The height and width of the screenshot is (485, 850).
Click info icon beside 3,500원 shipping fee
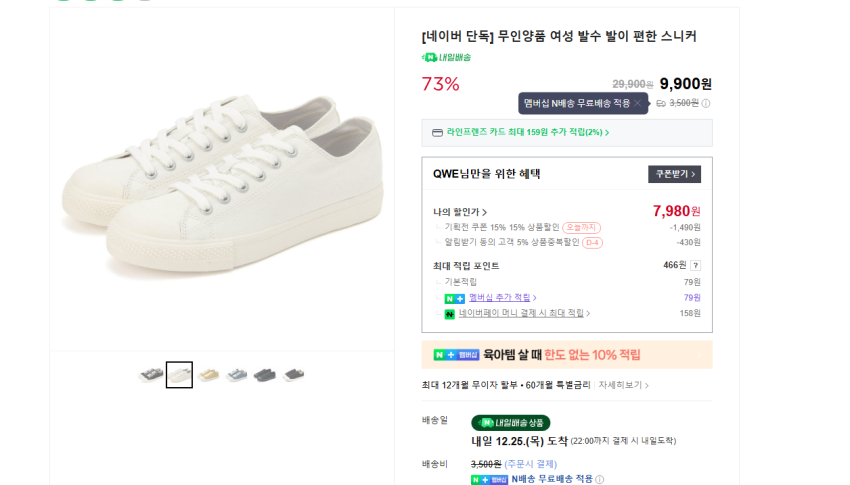706,103
